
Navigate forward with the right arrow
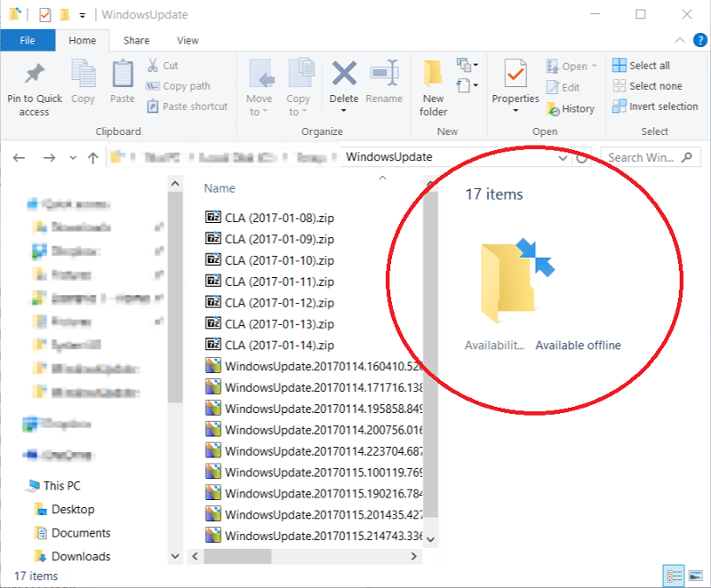(49, 157)
